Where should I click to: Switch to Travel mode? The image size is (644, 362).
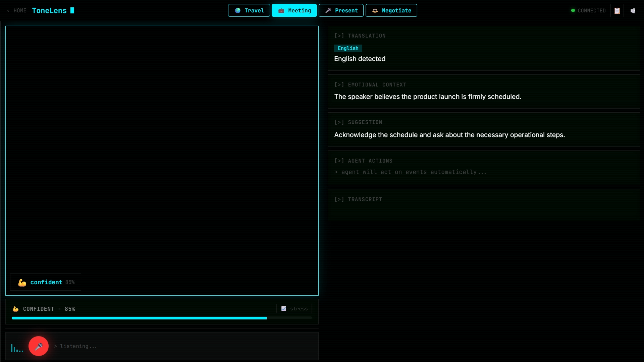click(x=249, y=11)
